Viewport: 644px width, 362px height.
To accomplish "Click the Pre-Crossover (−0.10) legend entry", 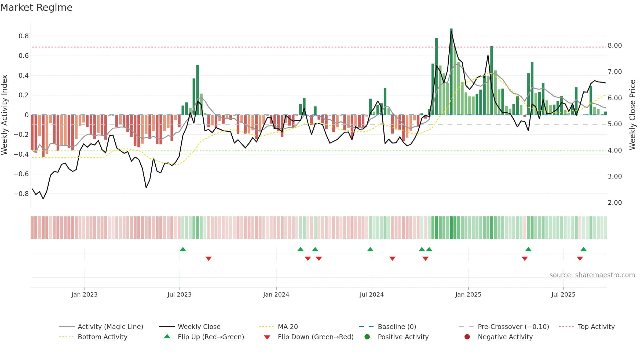I will 504,327.
